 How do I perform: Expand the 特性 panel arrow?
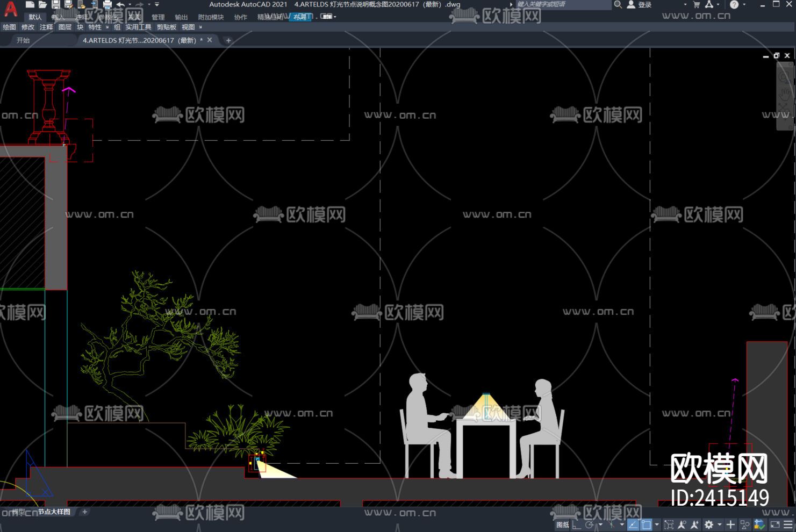107,27
